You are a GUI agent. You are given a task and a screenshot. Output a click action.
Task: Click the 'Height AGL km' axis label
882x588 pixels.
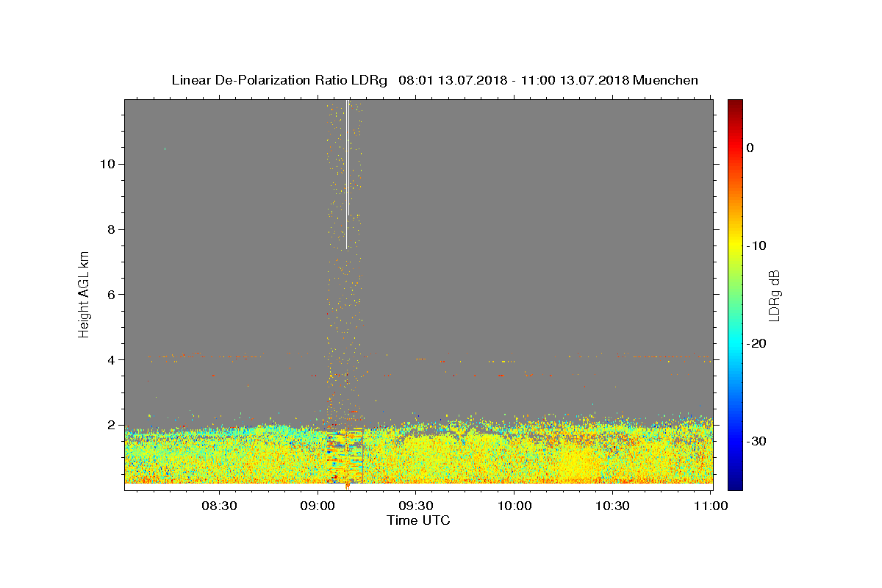tap(84, 293)
